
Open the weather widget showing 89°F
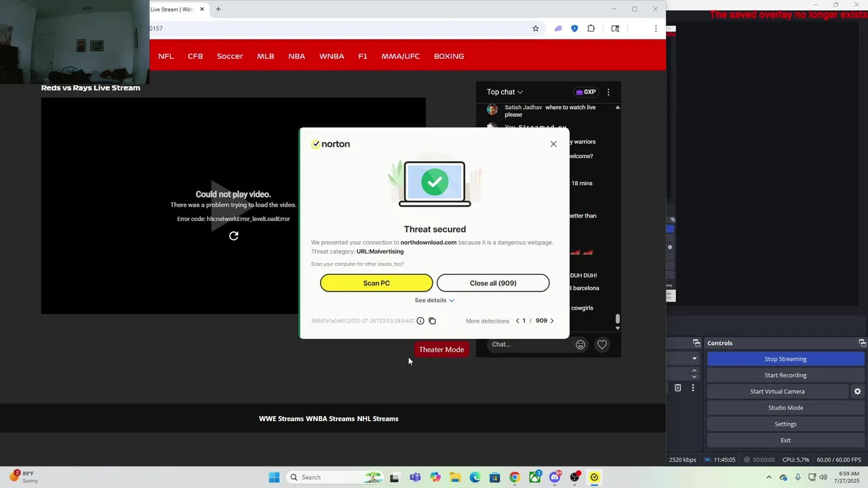coord(23,477)
